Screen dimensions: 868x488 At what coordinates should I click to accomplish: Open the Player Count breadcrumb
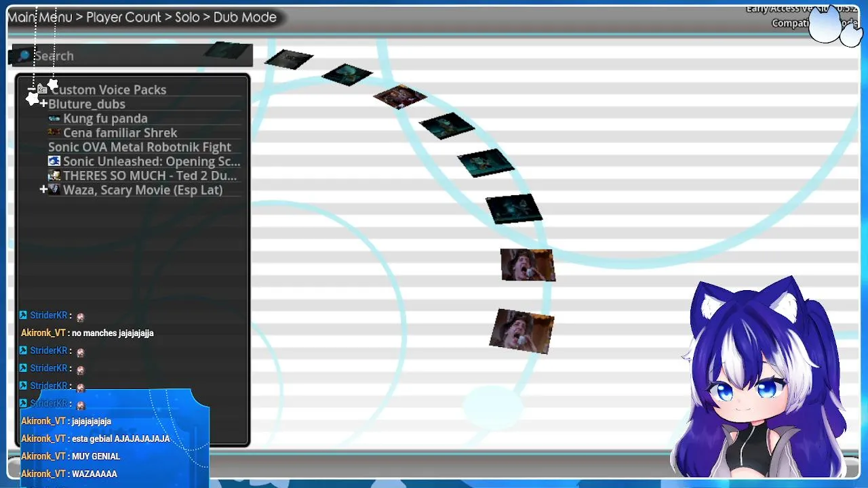124,18
